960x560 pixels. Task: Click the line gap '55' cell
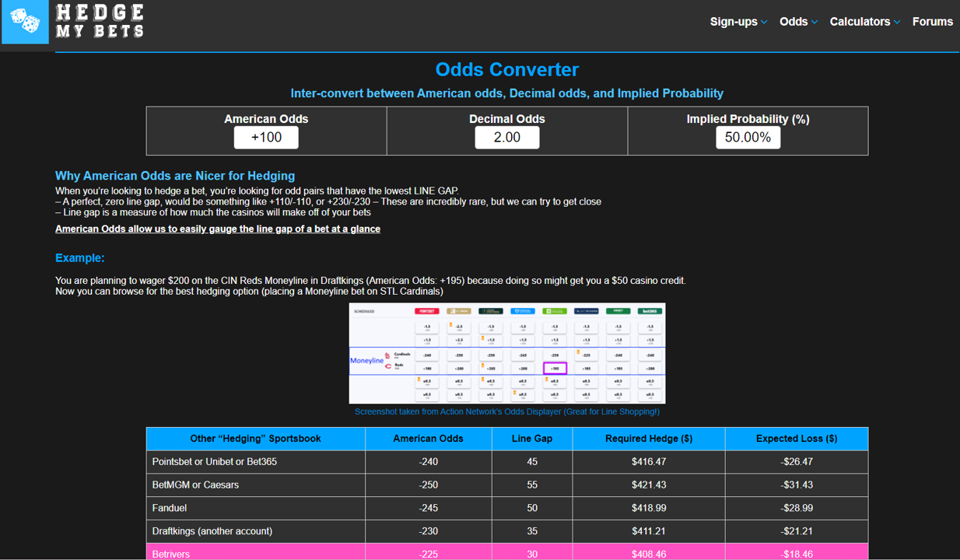(532, 485)
